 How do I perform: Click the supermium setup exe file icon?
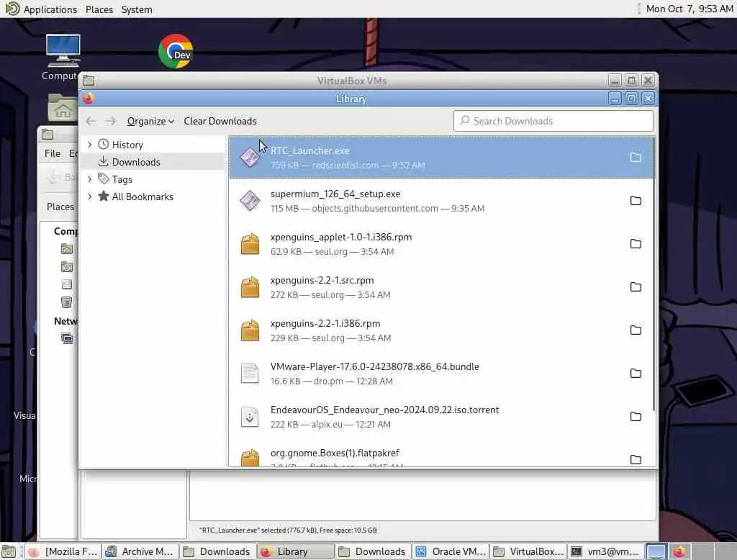click(250, 201)
